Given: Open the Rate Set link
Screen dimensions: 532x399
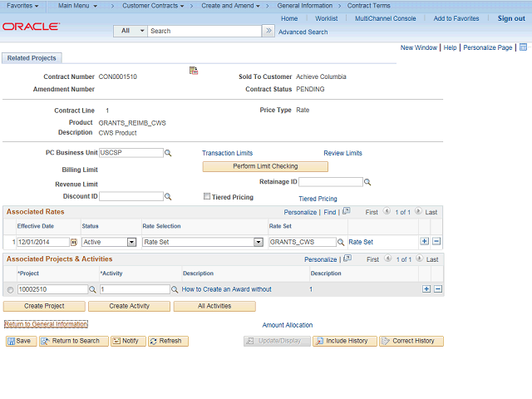Looking at the screenshot, I should coord(361,242).
